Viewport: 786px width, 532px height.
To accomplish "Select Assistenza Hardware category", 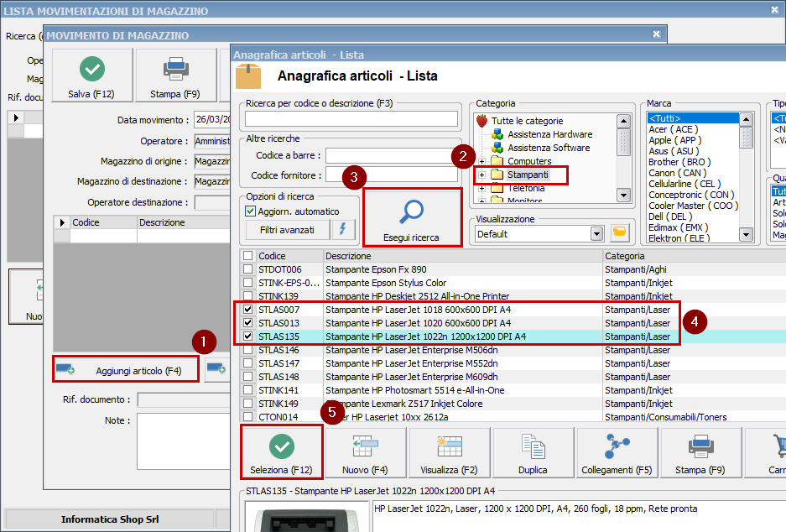I will [x=550, y=134].
